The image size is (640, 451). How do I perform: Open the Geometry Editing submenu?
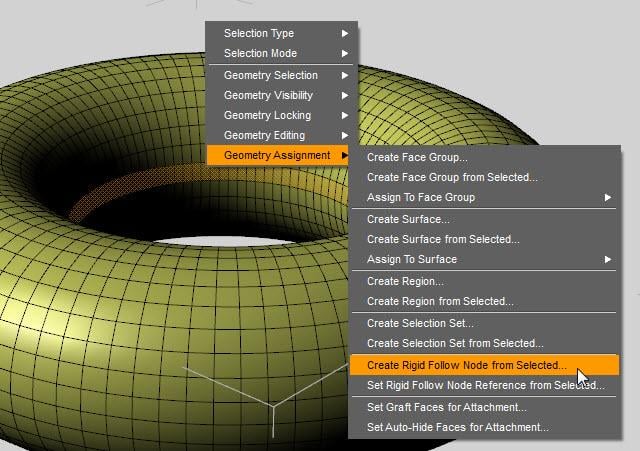coord(281,135)
